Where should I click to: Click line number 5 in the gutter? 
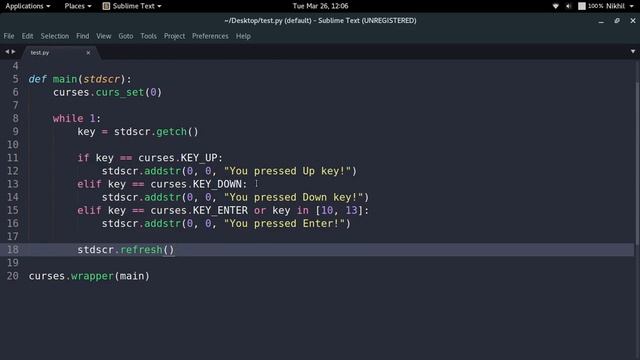click(15, 79)
